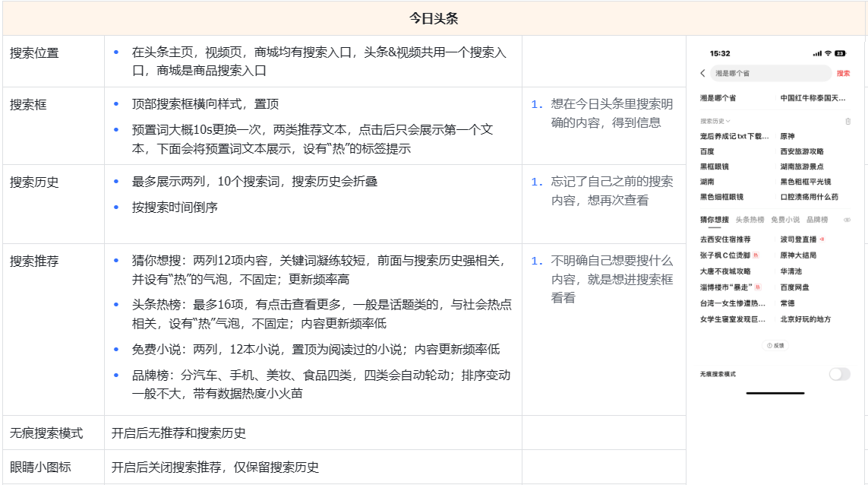The height and width of the screenshot is (485, 868).
Task: Click bullet starting 品牌榜：分汽车
Action: click(321, 384)
